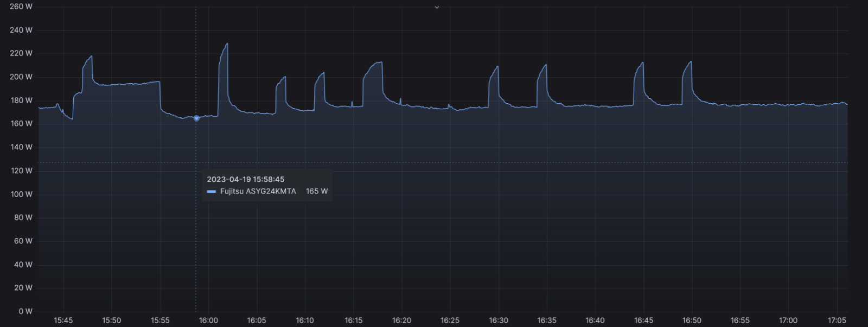Click the 16:40 time axis label
Viewport: 868px width, 327px height.
pos(595,320)
